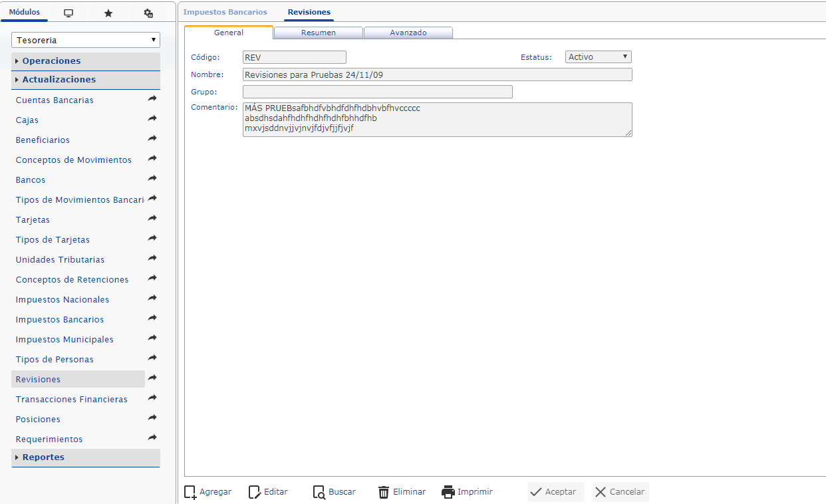Expand the Reportes section
This screenshot has width=826, height=504.
click(x=43, y=457)
